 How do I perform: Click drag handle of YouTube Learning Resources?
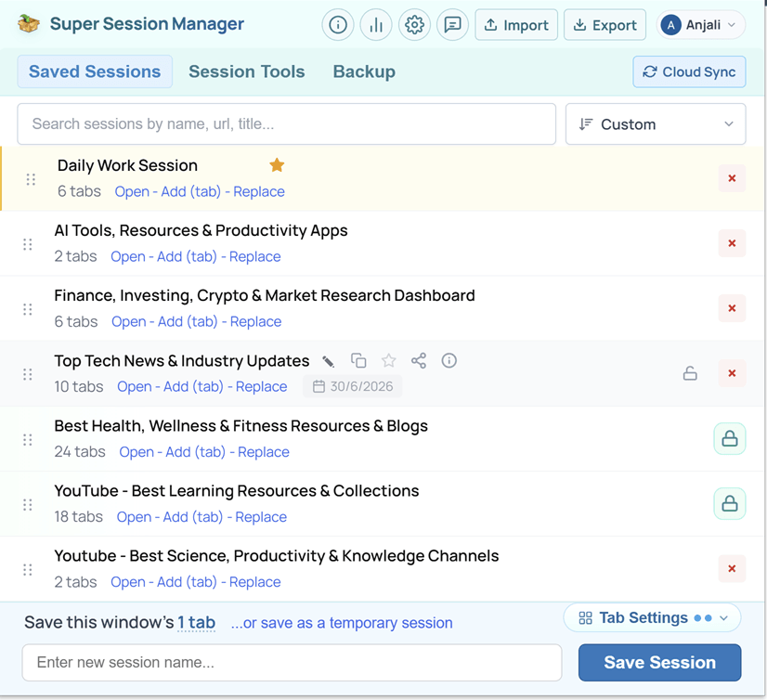point(28,505)
